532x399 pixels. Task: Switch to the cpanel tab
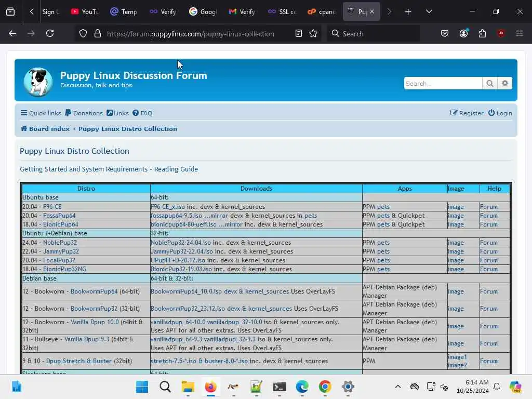point(321,12)
